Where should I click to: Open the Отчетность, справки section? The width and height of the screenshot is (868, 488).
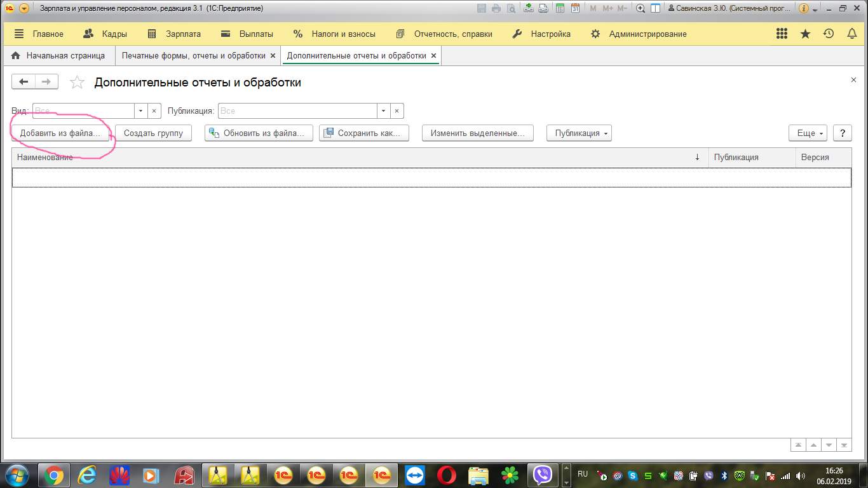click(444, 34)
